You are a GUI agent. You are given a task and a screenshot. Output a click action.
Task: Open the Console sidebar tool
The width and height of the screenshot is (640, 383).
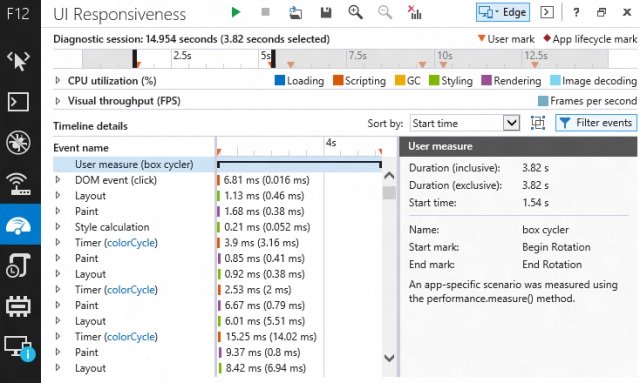(x=19, y=102)
